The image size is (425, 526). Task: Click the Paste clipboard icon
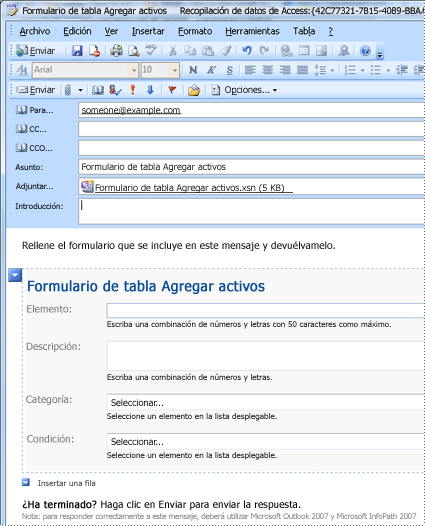(208, 51)
